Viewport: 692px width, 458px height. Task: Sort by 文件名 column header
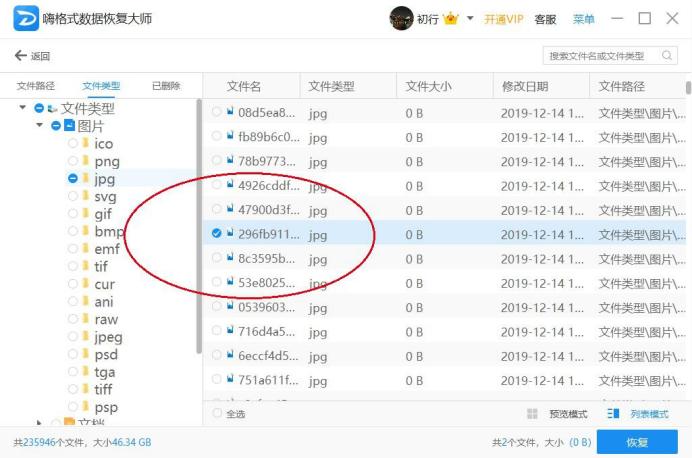pos(244,86)
